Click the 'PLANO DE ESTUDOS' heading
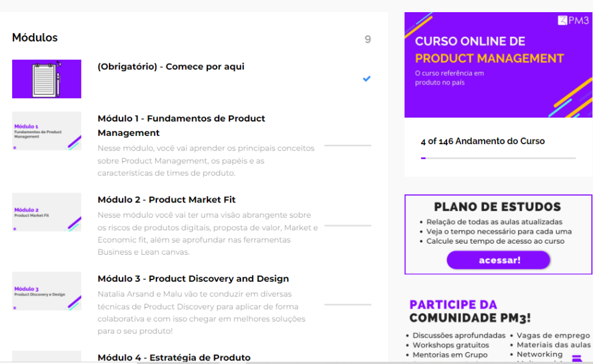The image size is (593, 364). click(497, 207)
